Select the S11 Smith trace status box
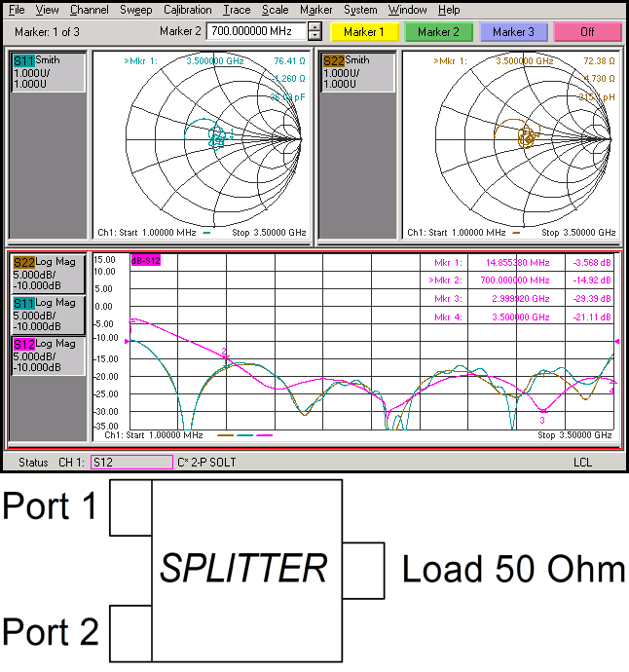The width and height of the screenshot is (629, 672). (48, 73)
